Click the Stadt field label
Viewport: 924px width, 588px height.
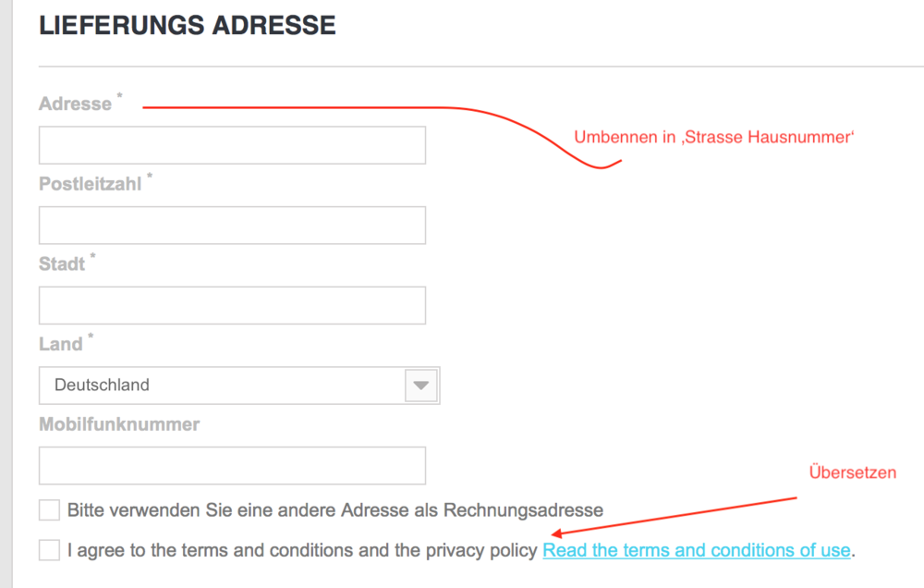point(62,264)
